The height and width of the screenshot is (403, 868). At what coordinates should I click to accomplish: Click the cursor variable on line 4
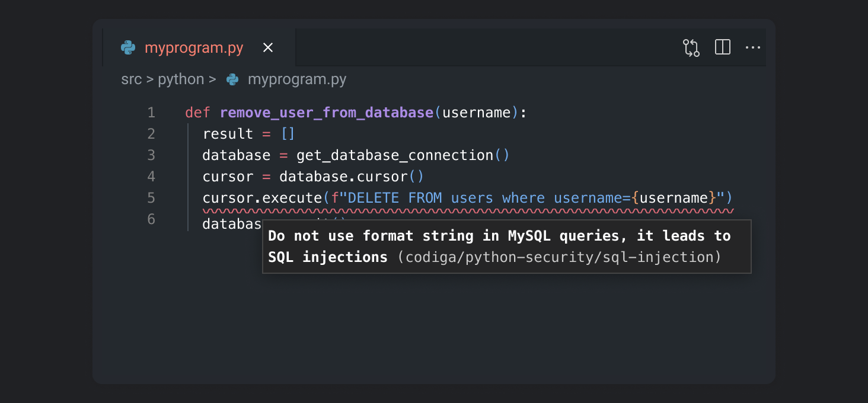point(227,176)
